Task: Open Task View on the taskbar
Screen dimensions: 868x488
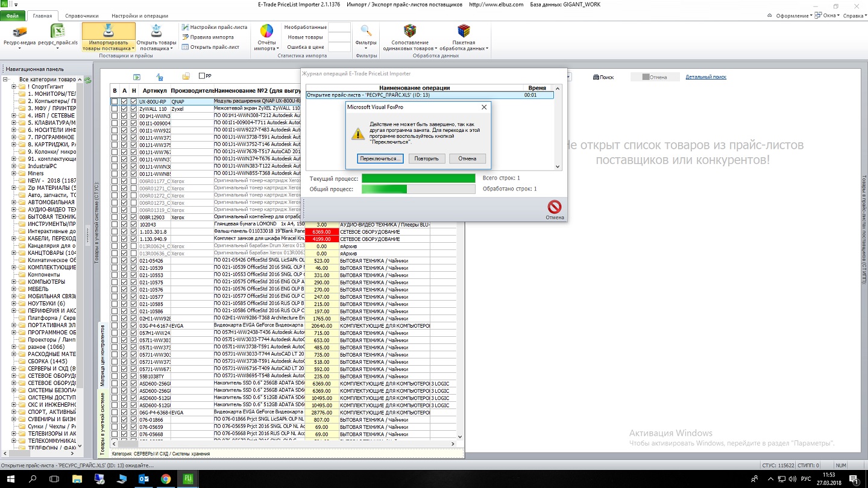Action: pos(54,479)
